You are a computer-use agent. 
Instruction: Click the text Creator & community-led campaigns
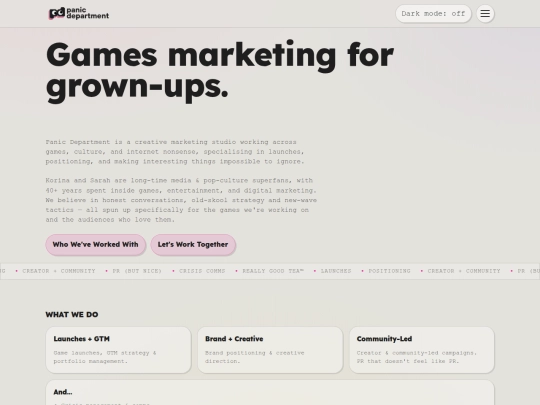417,357
